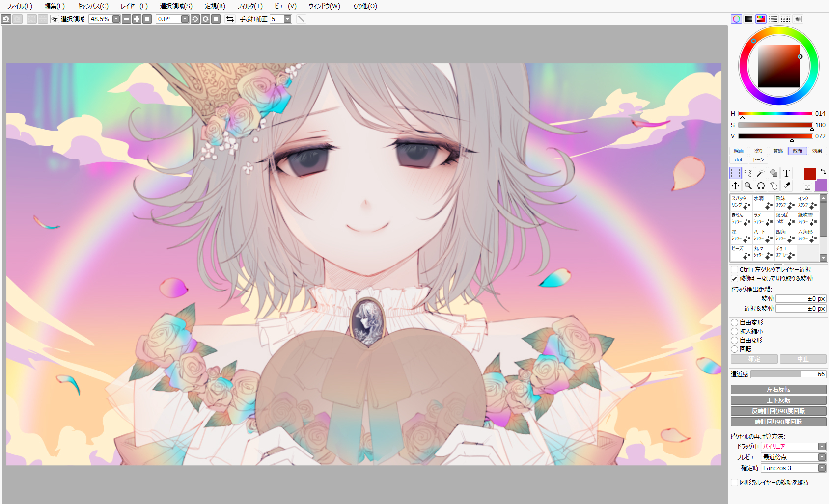Image resolution: width=829 pixels, height=504 pixels.
Task: Toggle the transparent color button
Action: pyautogui.click(x=807, y=187)
